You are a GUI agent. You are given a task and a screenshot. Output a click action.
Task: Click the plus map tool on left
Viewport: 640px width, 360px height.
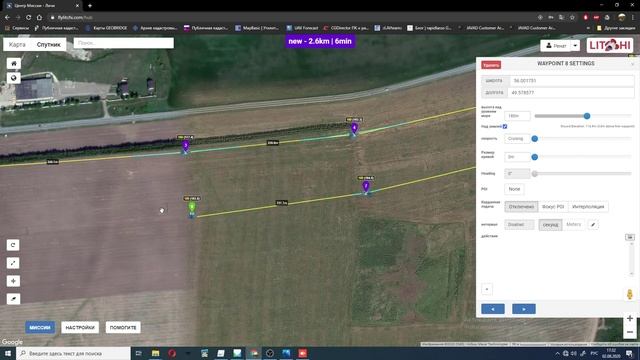[13, 281]
